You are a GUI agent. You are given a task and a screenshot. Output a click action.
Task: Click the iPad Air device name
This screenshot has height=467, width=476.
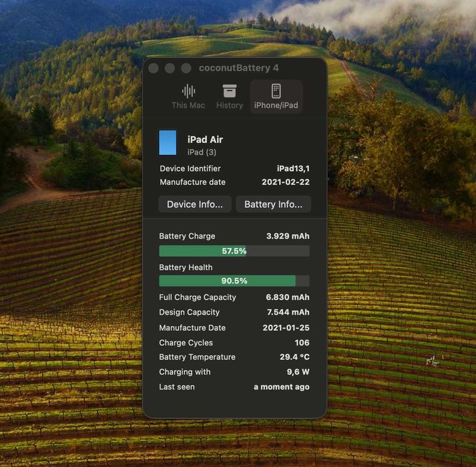(205, 140)
